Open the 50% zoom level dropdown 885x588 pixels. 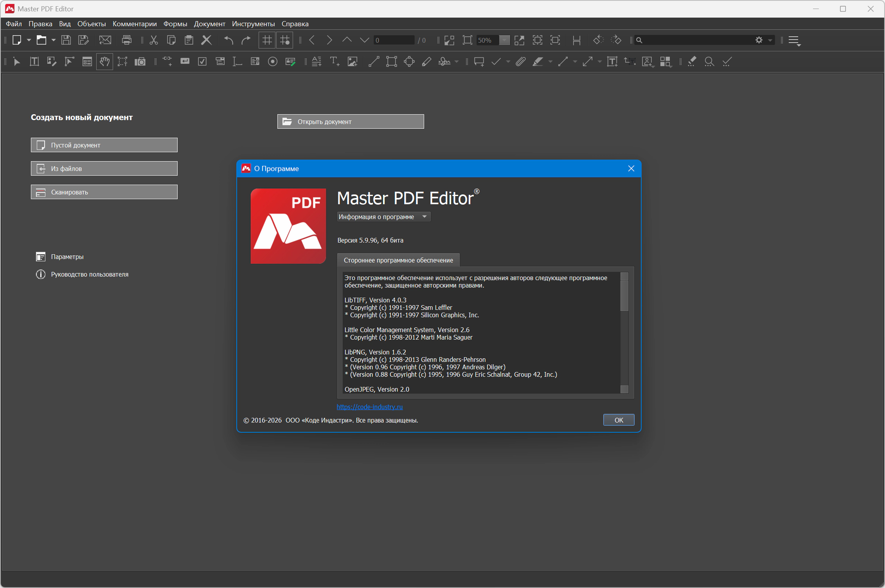tap(505, 40)
